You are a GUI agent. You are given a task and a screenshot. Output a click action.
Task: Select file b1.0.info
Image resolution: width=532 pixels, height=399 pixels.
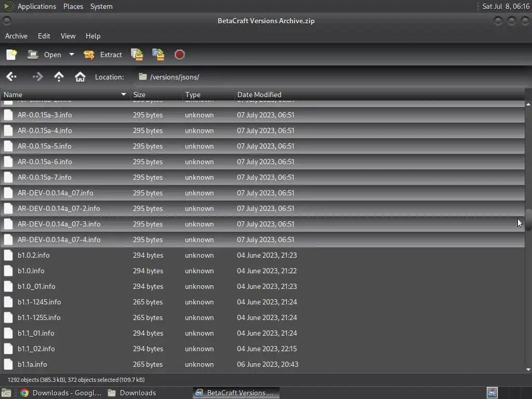(x=262, y=271)
